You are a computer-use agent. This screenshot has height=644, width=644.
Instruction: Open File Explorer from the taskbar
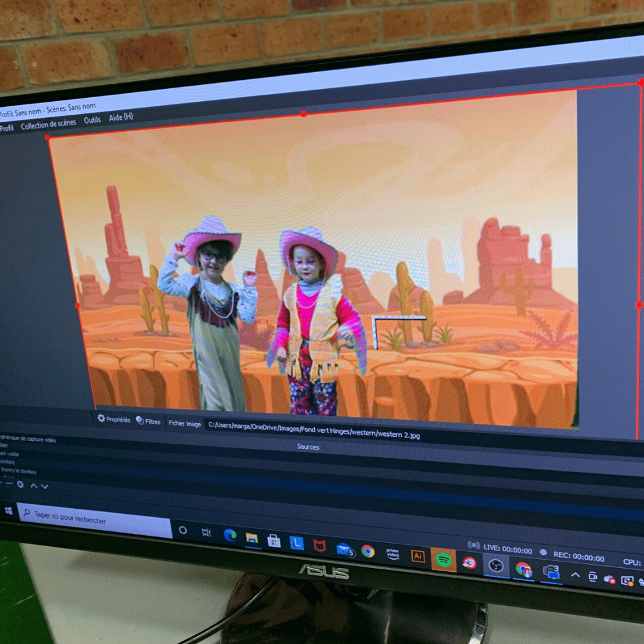click(x=252, y=538)
